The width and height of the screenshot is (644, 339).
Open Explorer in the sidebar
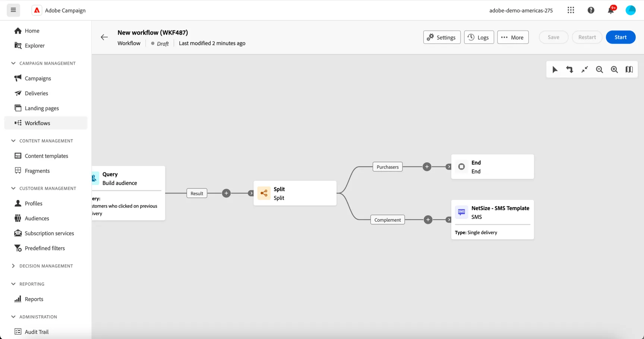[46, 45]
